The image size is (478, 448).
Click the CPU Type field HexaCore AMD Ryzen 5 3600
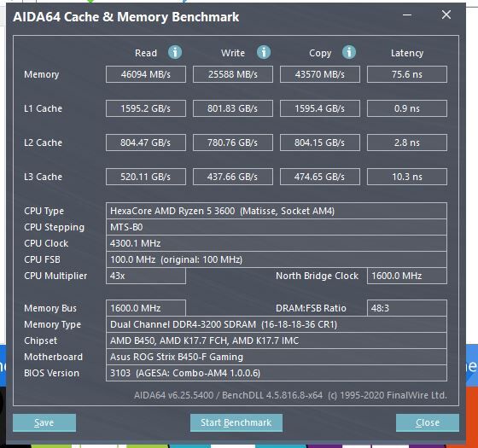pos(277,211)
